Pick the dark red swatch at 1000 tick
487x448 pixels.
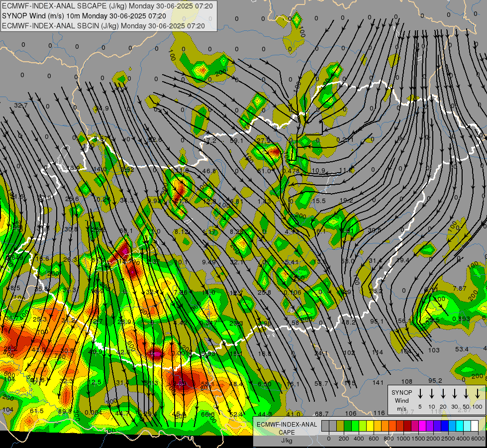point(407,426)
